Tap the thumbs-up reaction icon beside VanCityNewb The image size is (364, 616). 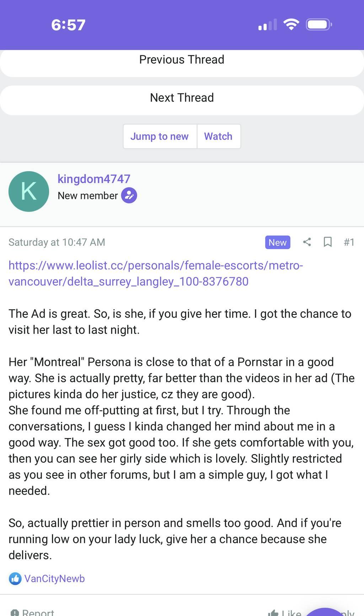click(x=15, y=579)
